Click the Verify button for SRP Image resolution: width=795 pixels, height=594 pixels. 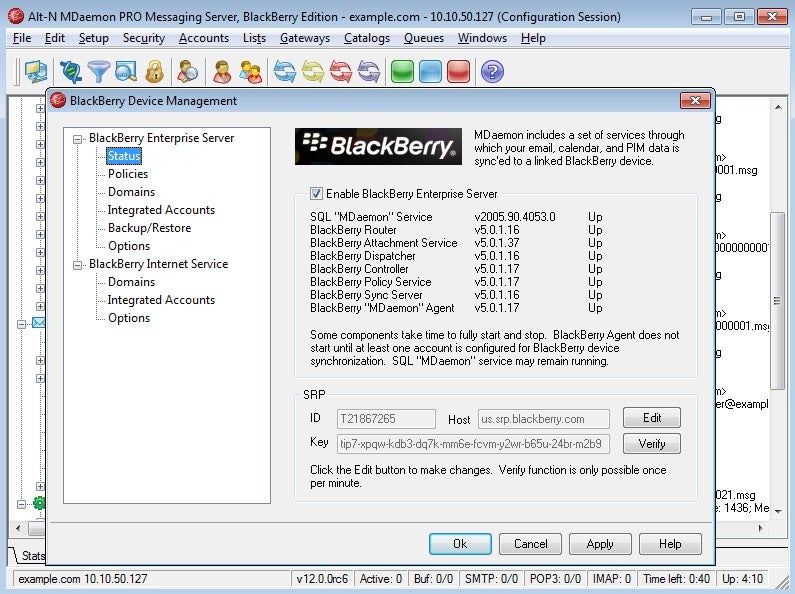pyautogui.click(x=652, y=443)
